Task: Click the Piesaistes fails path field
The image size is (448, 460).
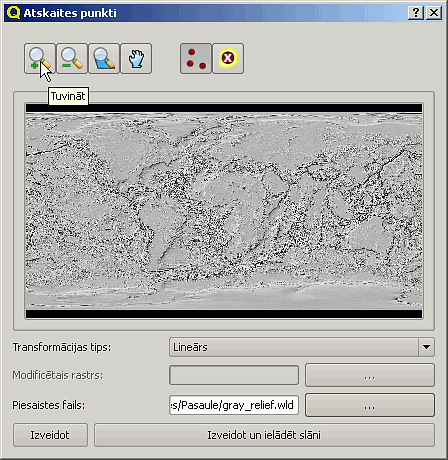Action: 234,405
